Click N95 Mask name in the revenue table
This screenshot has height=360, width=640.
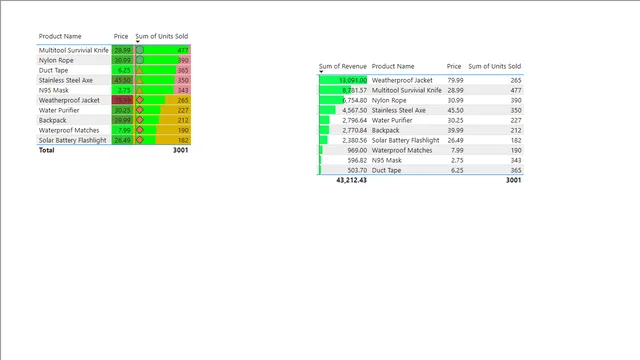387,160
